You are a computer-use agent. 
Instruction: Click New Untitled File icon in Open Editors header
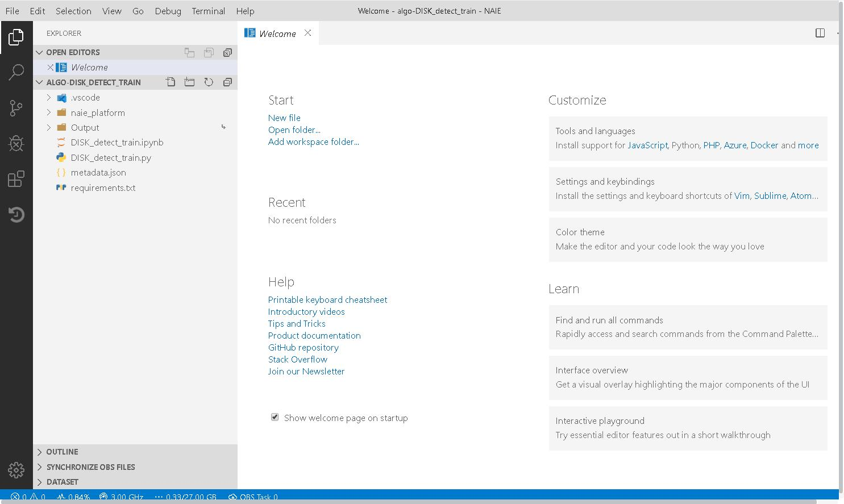pyautogui.click(x=189, y=52)
